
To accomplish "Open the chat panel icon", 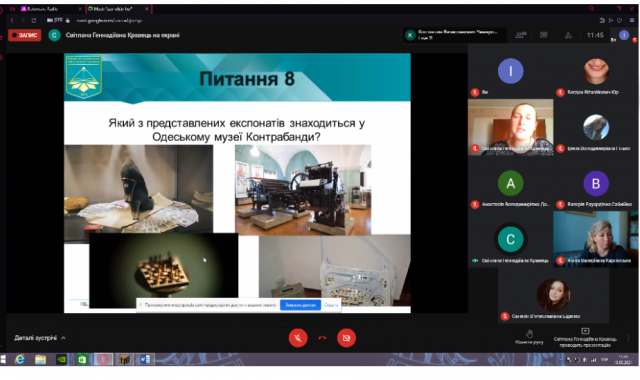I will [x=544, y=35].
